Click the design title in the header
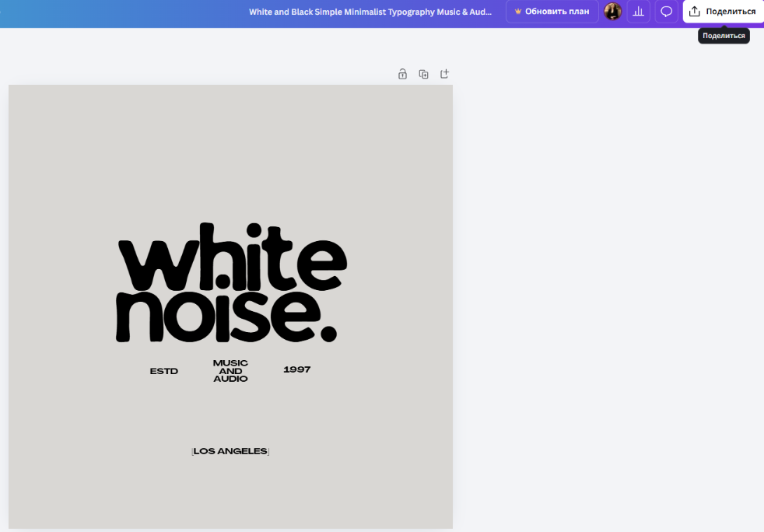The image size is (764, 532). [x=370, y=12]
